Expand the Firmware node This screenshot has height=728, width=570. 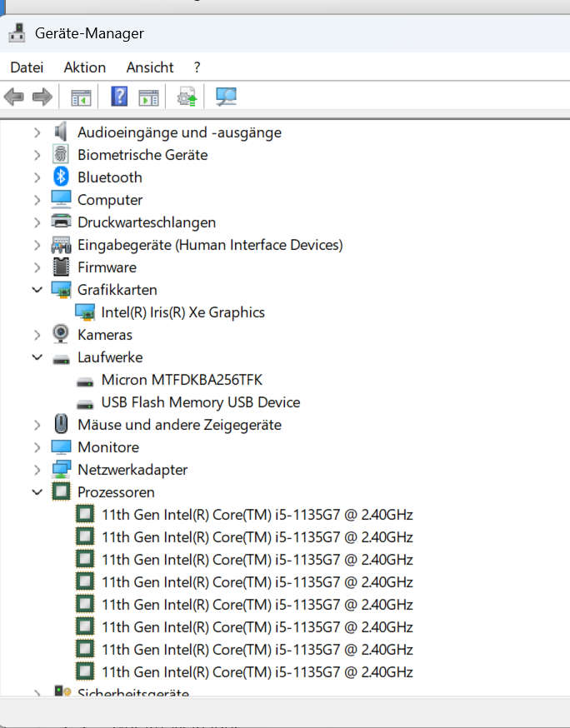[x=37, y=267]
